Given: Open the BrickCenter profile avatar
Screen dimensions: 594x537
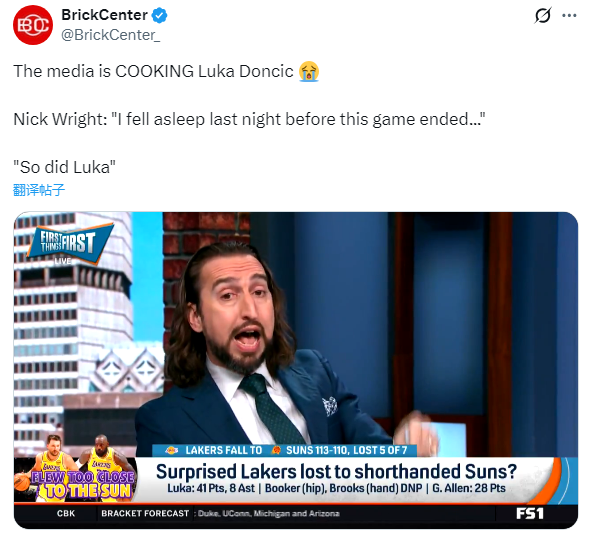Looking at the screenshot, I should click(x=33, y=25).
